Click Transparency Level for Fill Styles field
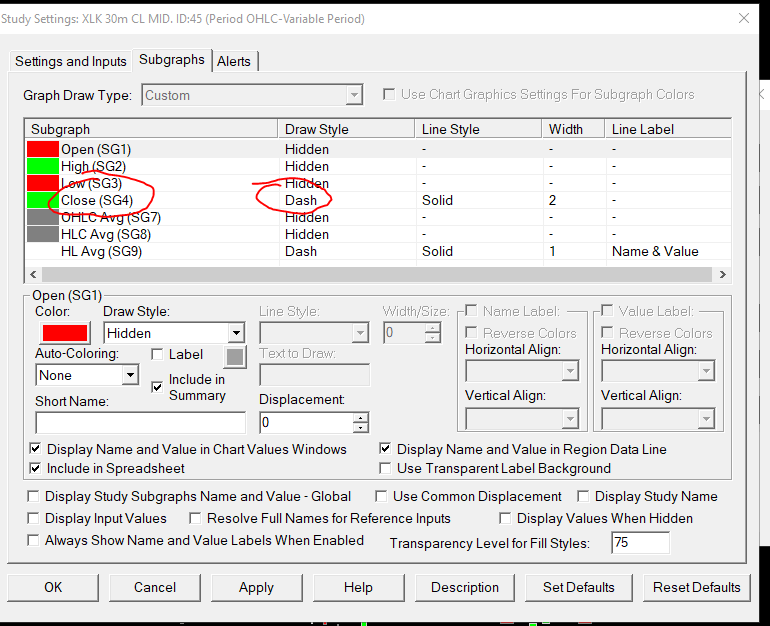The image size is (770, 626). (x=640, y=543)
